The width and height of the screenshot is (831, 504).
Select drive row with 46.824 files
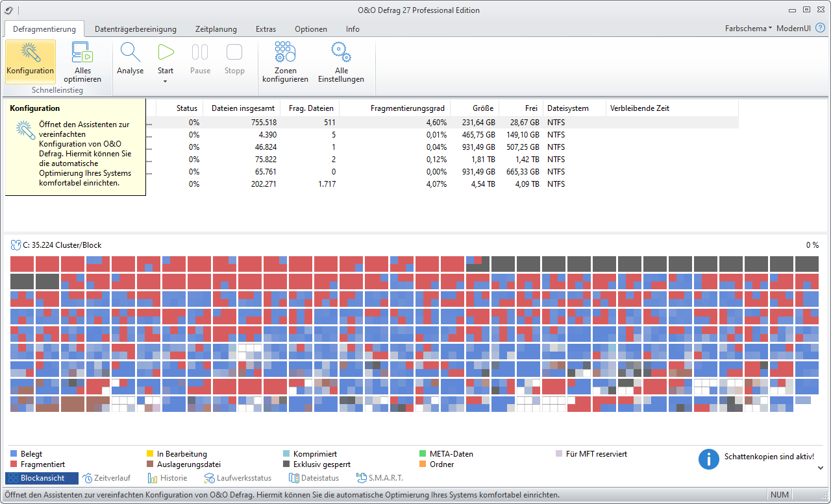tap(441, 147)
